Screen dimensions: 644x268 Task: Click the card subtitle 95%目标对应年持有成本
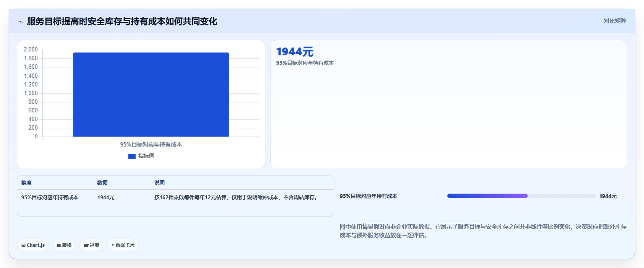click(x=305, y=63)
